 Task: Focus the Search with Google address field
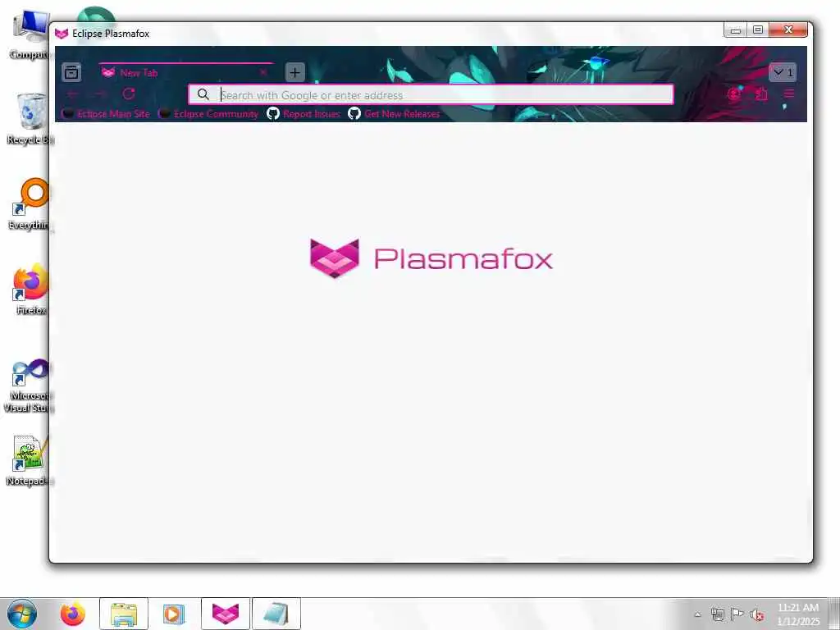point(431,95)
